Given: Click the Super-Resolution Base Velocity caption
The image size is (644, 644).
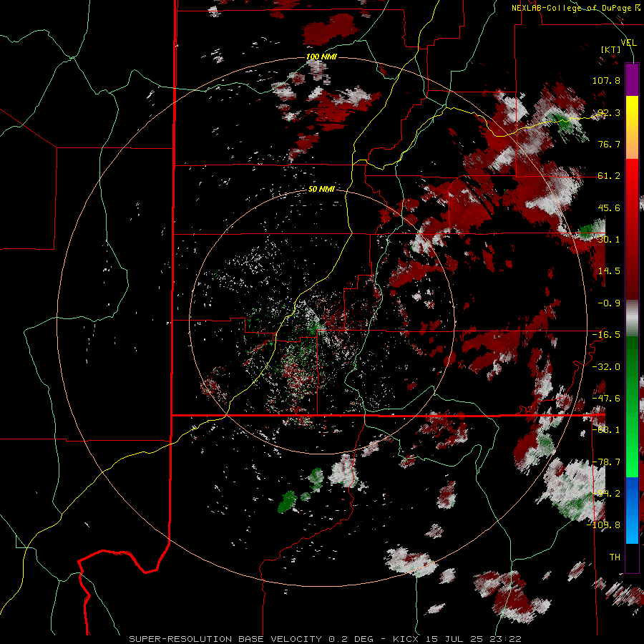Looking at the screenshot, I should [325, 639].
